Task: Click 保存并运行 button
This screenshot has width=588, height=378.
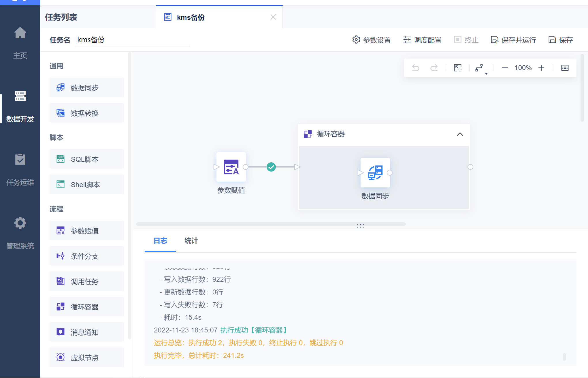Action: [x=513, y=40]
